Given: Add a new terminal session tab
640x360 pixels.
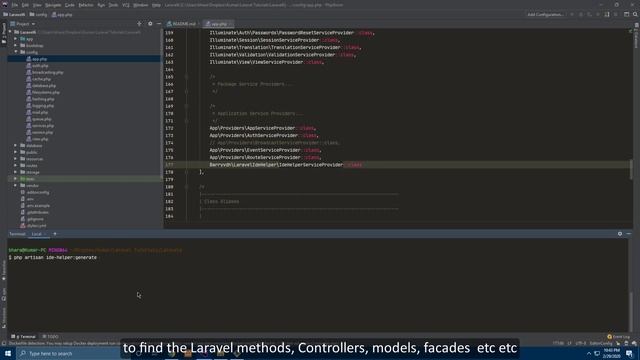Looking at the screenshot, I should click(55, 234).
